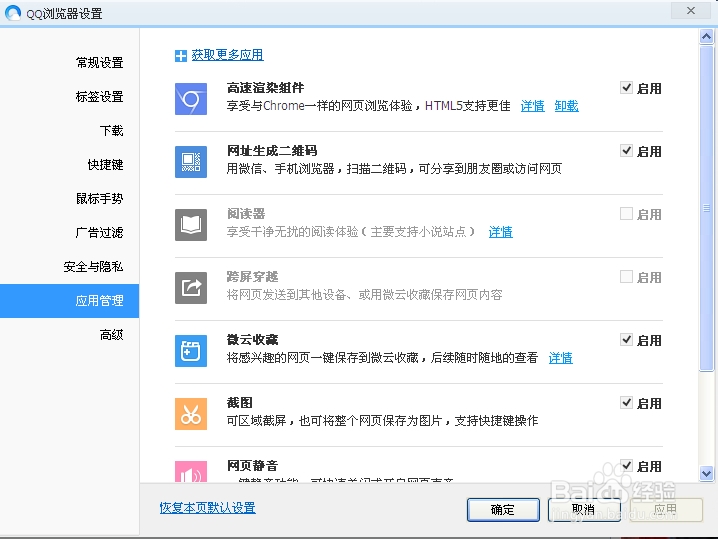Click the 网页静音 title text
The height and width of the screenshot is (539, 718).
tap(252, 466)
